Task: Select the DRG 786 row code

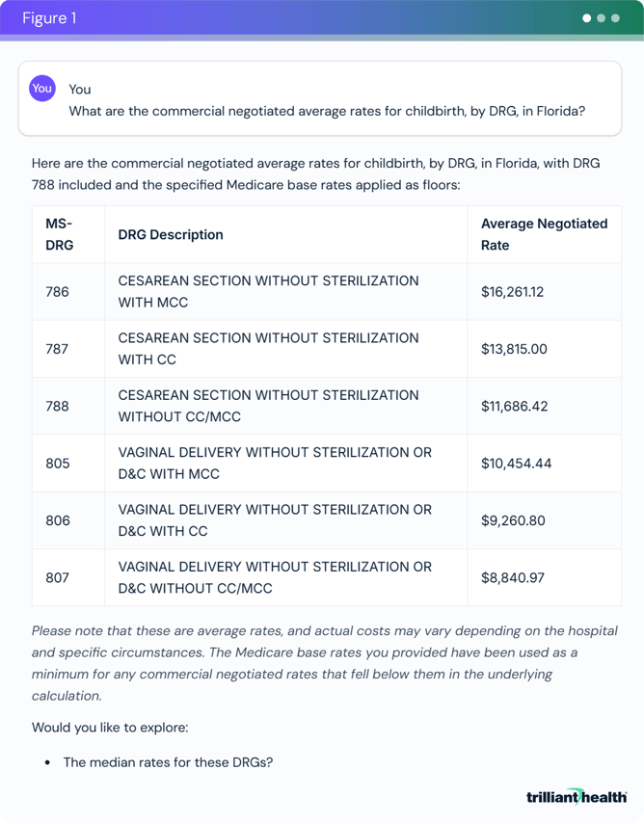Action: coord(58,291)
